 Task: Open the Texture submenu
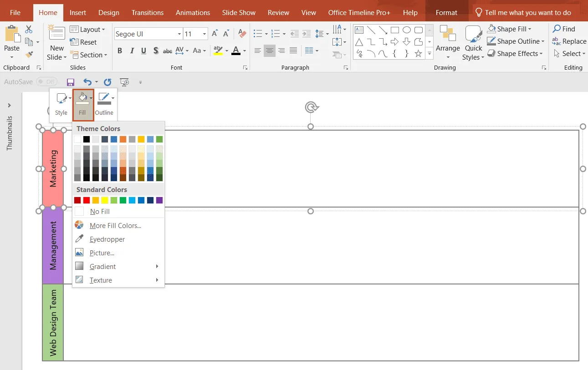tap(100, 280)
